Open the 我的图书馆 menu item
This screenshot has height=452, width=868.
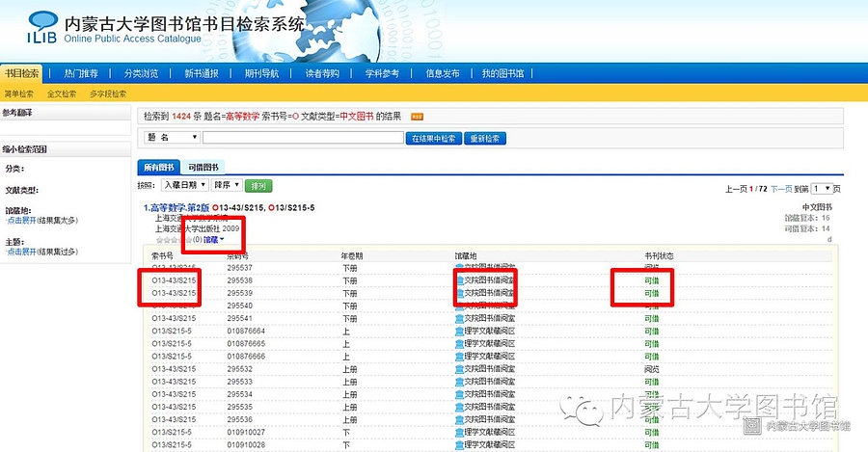click(502, 73)
